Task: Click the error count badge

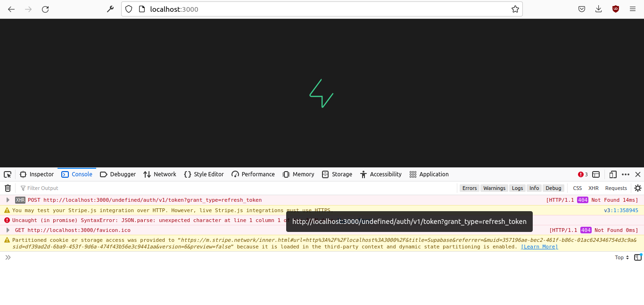Action: pyautogui.click(x=583, y=174)
